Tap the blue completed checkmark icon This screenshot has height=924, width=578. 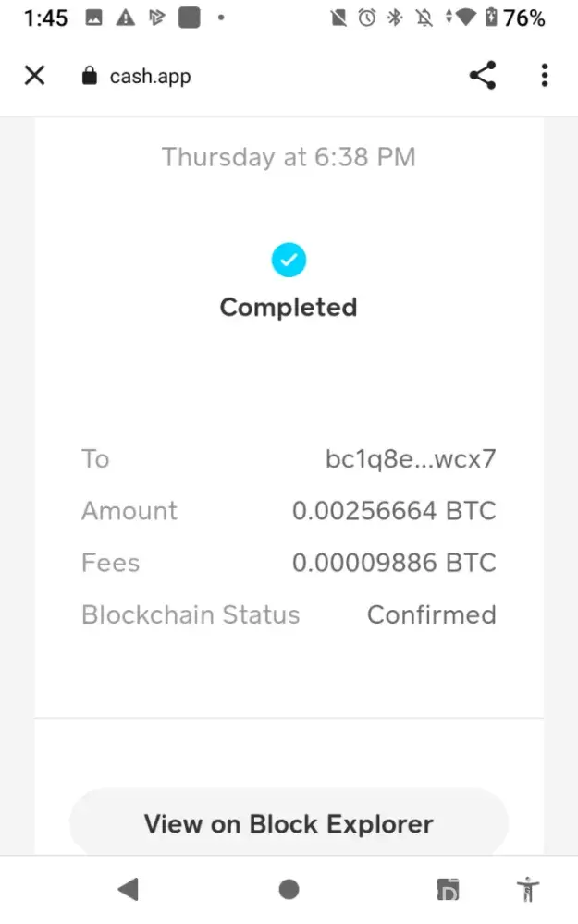tap(289, 261)
